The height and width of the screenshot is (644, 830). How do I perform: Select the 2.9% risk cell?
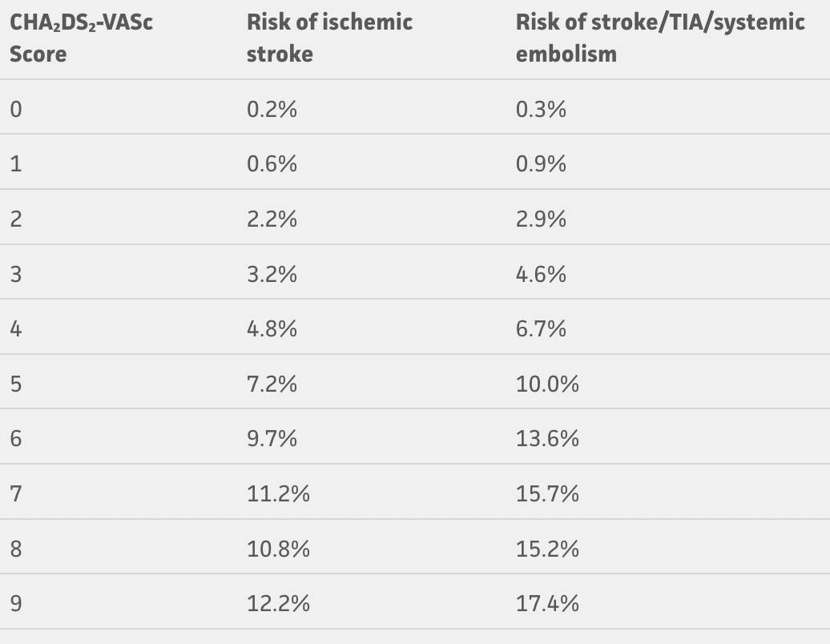point(541,219)
